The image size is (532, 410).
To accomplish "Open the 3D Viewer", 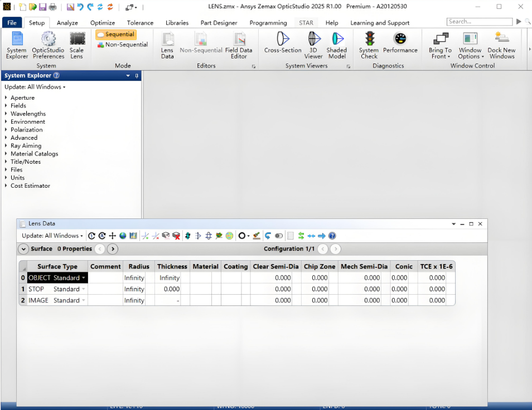I will click(x=313, y=45).
